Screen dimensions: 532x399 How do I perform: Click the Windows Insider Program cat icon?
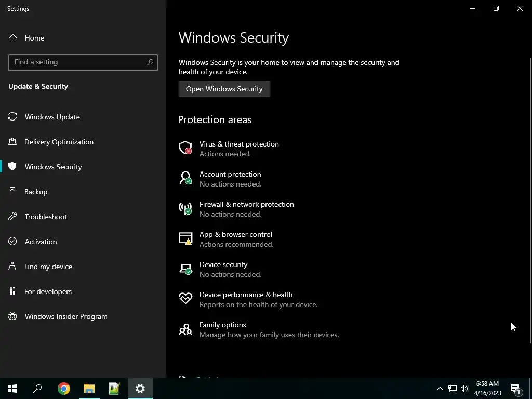12,316
